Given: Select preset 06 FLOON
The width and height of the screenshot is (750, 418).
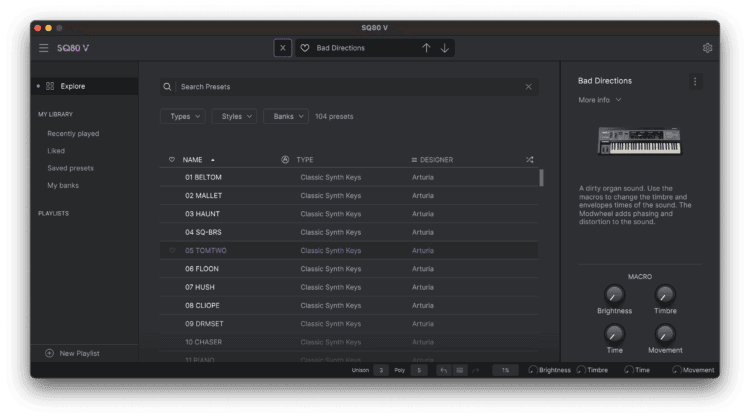Looking at the screenshot, I should [x=349, y=269].
